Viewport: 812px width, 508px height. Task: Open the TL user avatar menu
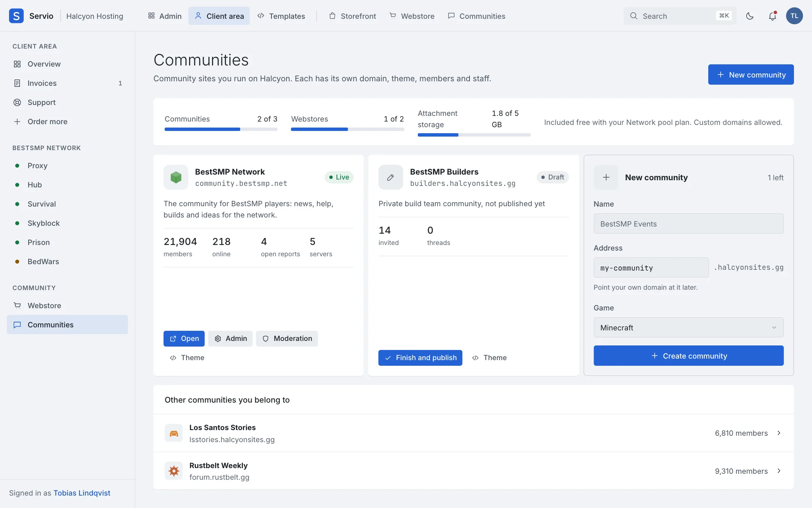tap(794, 16)
